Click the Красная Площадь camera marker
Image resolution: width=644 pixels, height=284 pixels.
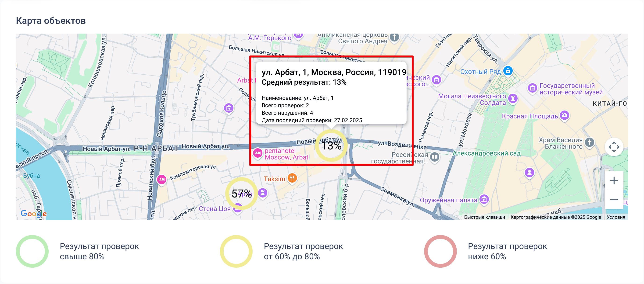(565, 115)
